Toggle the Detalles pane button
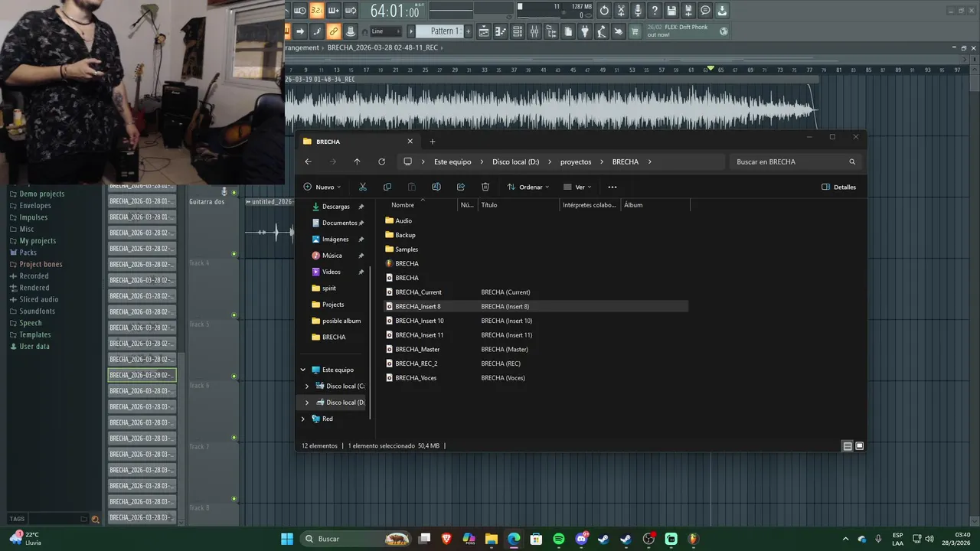 [x=838, y=187]
